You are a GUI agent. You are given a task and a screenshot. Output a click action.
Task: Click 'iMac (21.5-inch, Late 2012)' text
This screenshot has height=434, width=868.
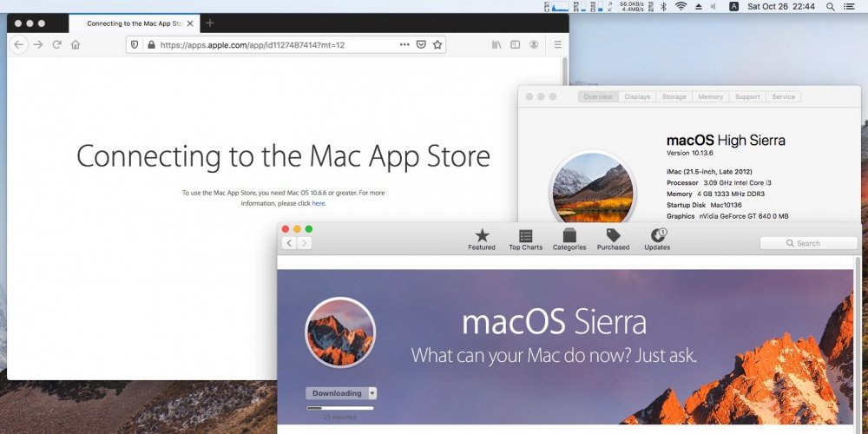(709, 172)
